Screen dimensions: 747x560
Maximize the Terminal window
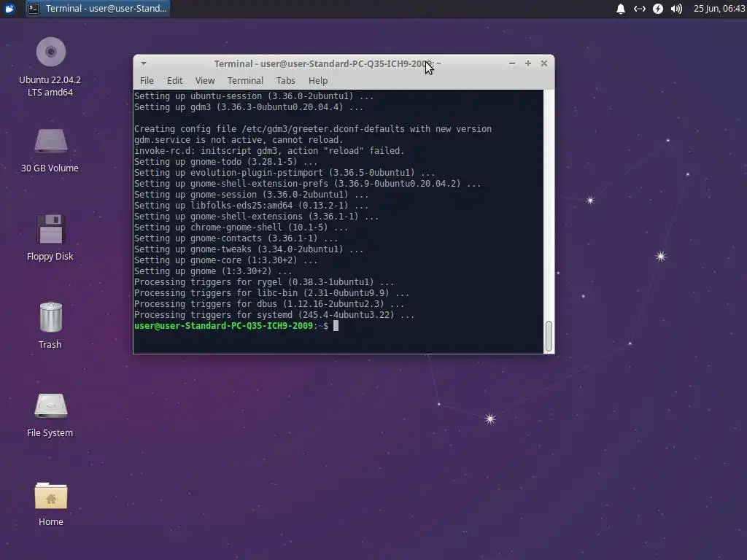(528, 63)
